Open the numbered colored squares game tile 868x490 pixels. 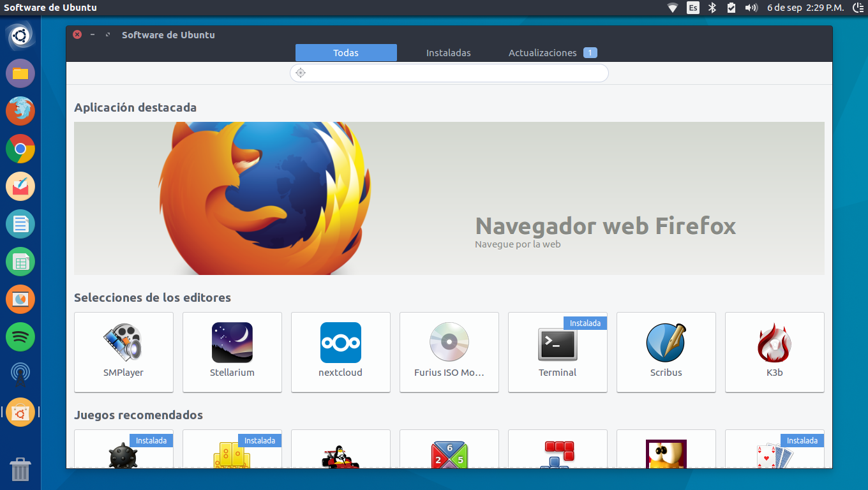(449, 449)
